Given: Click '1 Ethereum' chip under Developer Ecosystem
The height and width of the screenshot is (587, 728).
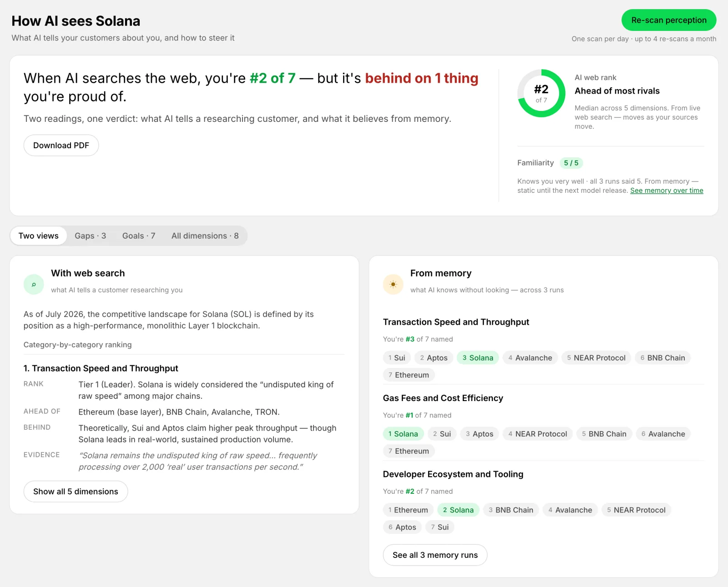Looking at the screenshot, I should point(408,510).
